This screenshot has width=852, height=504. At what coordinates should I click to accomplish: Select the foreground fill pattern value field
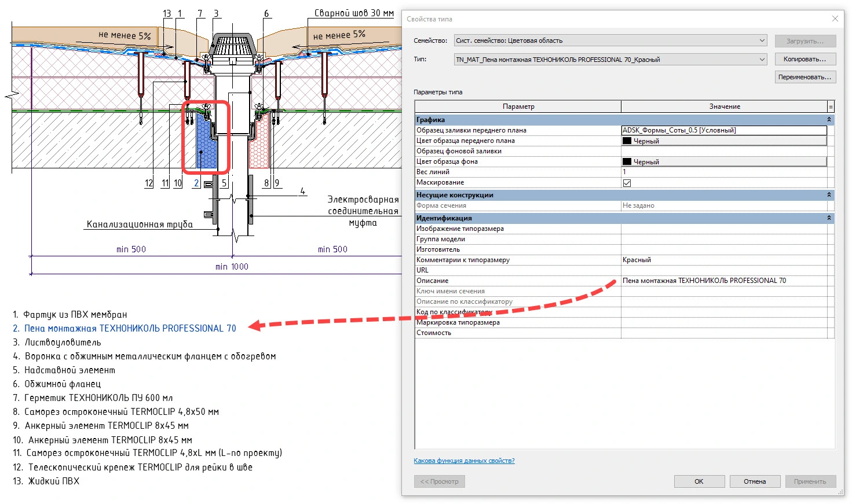[x=724, y=130]
